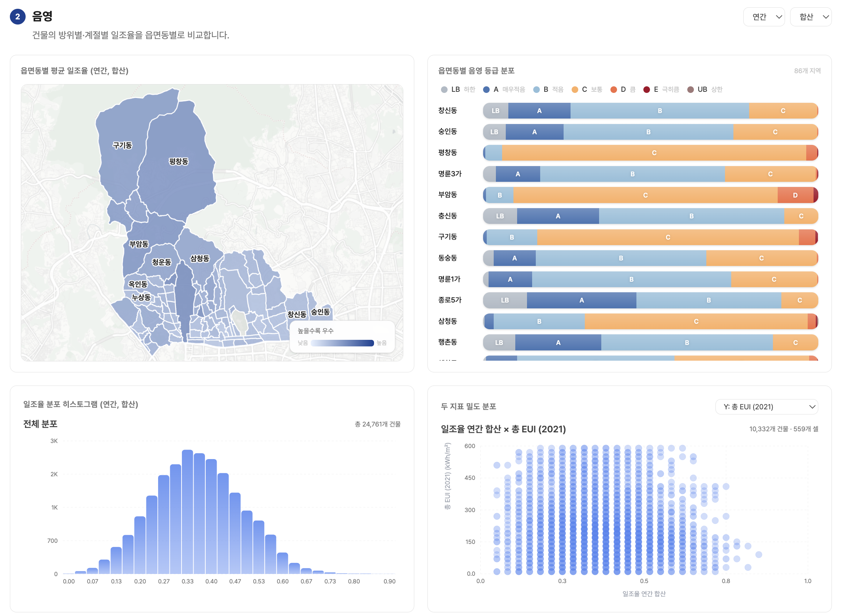Click B segment of 창신동 bar
Image resolution: width=841 pixels, height=616 pixels.
(x=659, y=111)
